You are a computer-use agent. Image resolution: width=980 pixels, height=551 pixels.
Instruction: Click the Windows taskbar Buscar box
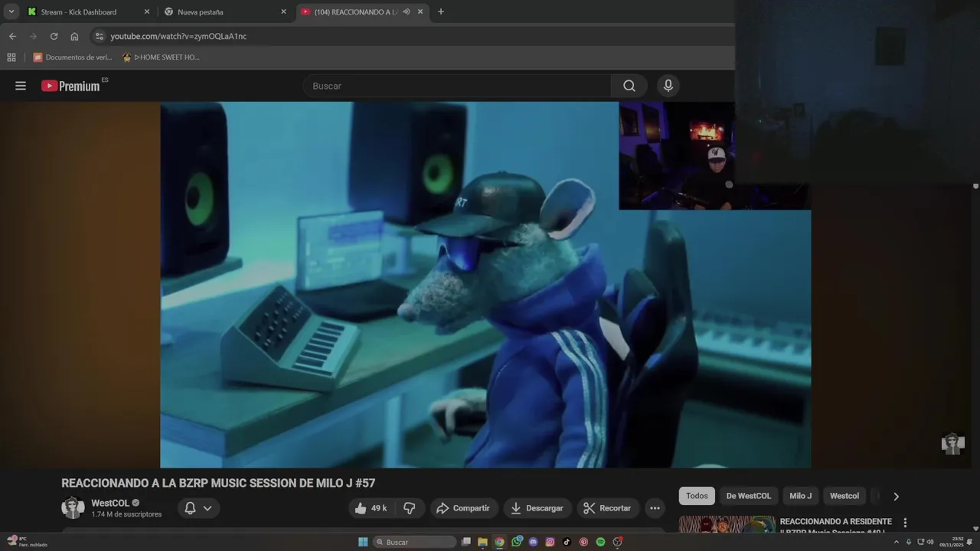coord(414,542)
